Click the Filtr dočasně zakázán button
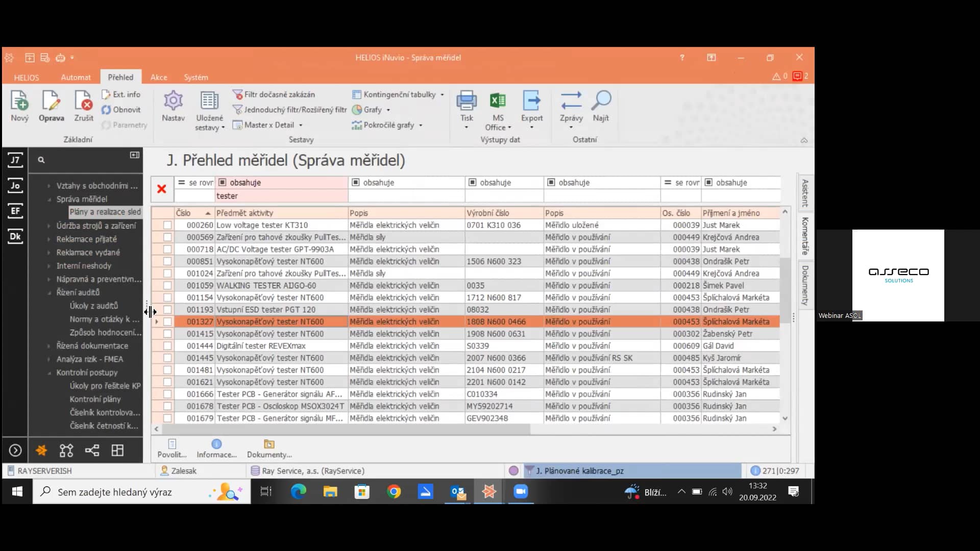 pos(274,94)
